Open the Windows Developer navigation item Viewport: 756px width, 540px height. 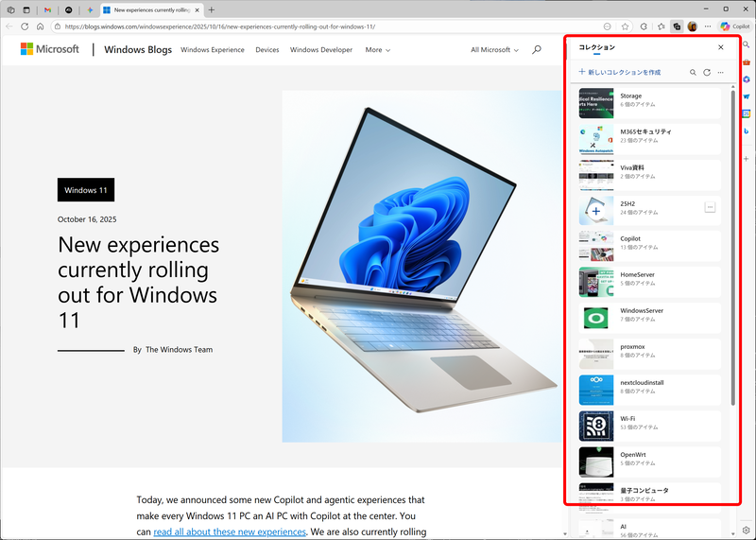point(321,50)
